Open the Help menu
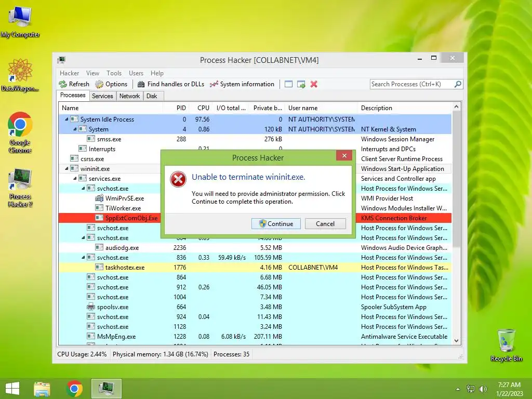532x399 pixels. pyautogui.click(x=157, y=73)
